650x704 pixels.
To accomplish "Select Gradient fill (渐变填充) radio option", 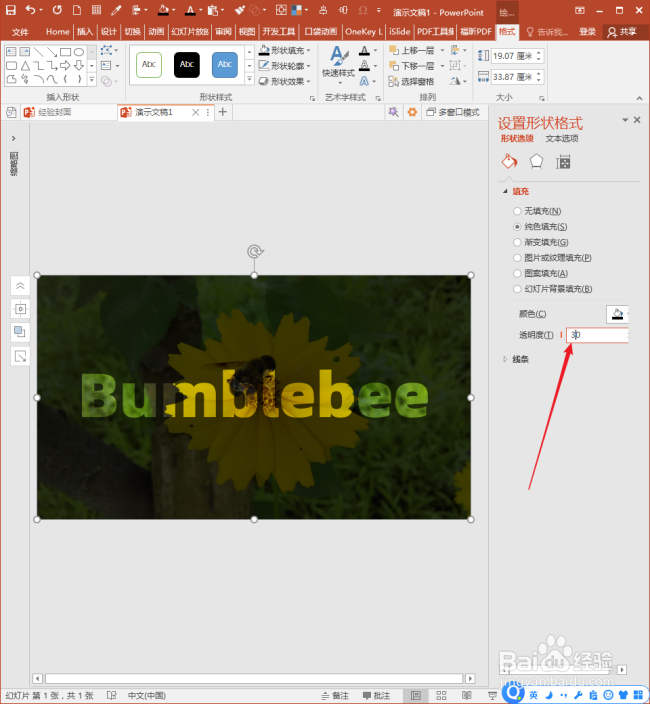I will pyautogui.click(x=517, y=242).
